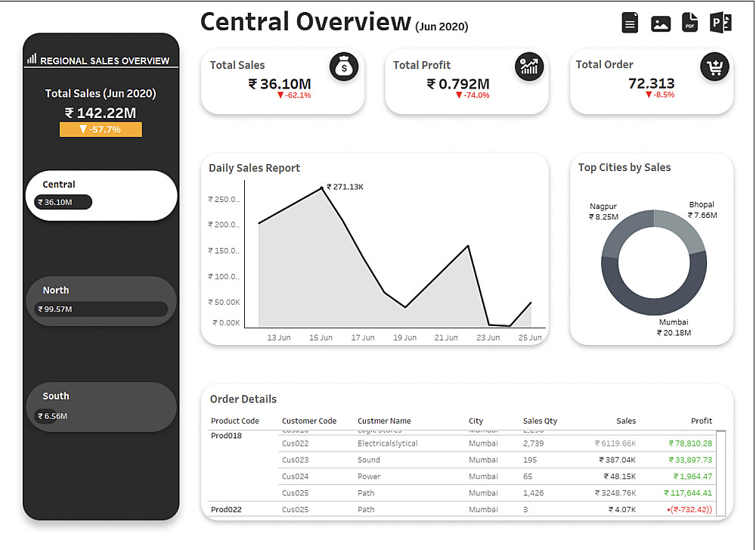Click the ₹ 48.15K sales value
This screenshot has height=550, width=756.
pos(620,476)
